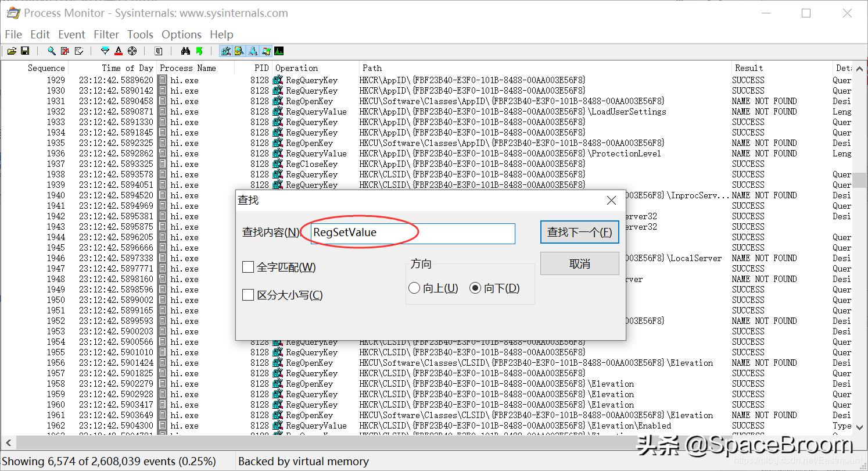This screenshot has width=868, height=471.
Task: Open the Options menu
Action: [181, 34]
